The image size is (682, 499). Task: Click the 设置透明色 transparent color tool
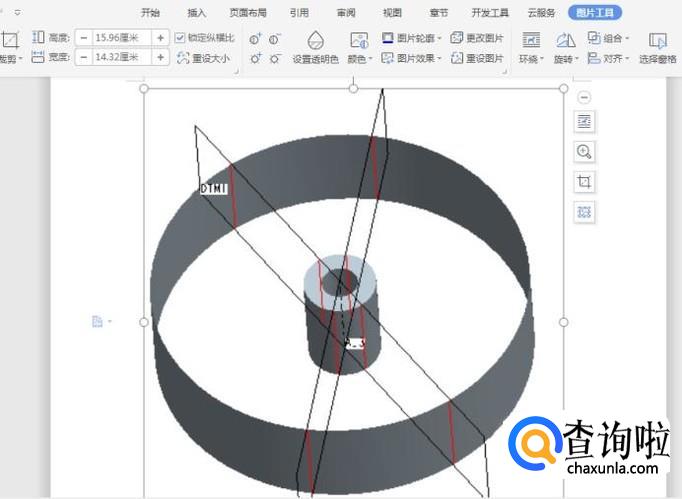click(315, 46)
